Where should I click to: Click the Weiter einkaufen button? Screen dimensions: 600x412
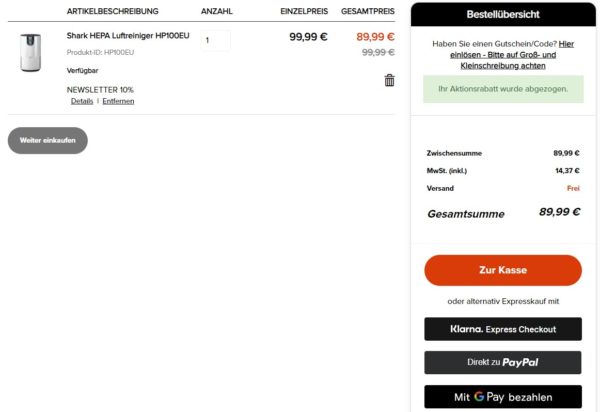[48, 141]
